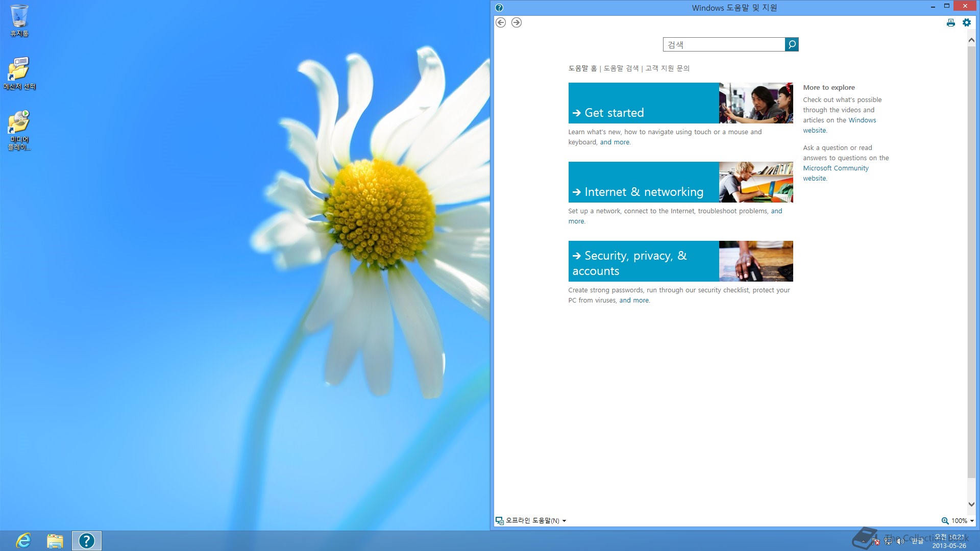Image resolution: width=980 pixels, height=551 pixels.
Task: Go forward in Windows Help navigation
Action: (x=517, y=22)
